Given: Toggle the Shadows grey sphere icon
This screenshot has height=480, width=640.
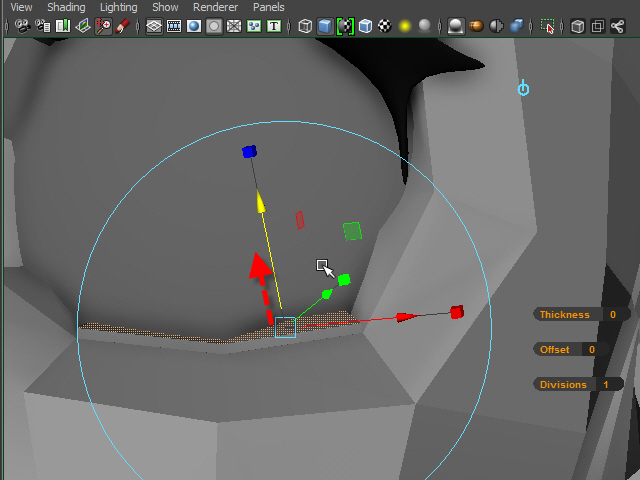Looking at the screenshot, I should tap(425, 27).
